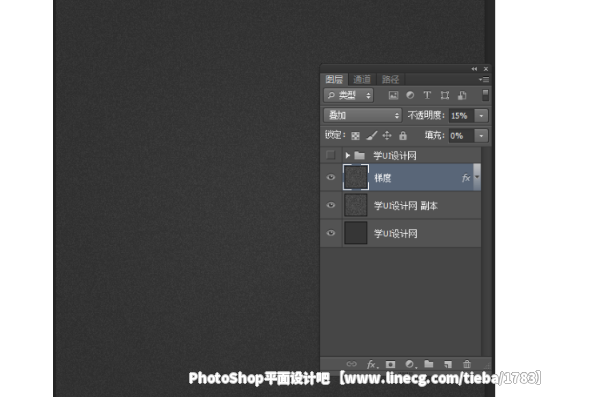Lock image pixels brush icon

point(372,136)
